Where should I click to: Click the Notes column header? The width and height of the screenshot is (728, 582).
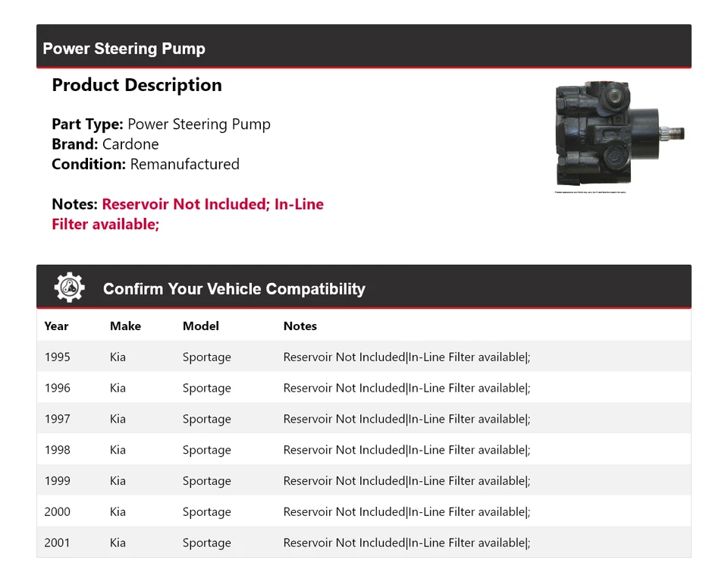coord(300,326)
